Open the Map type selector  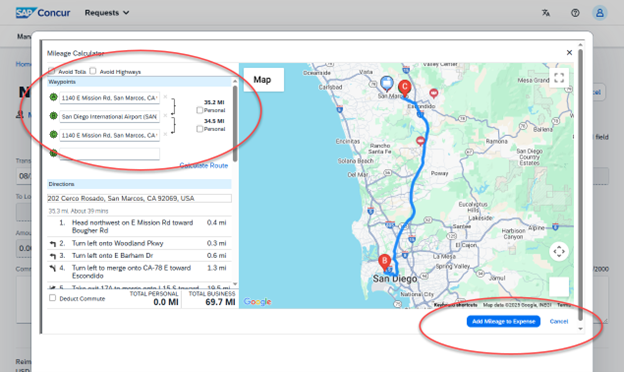coord(263,80)
